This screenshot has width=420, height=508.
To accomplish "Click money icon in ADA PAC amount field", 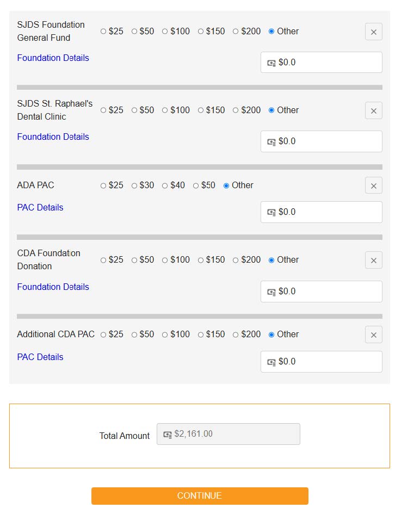I will pyautogui.click(x=271, y=212).
